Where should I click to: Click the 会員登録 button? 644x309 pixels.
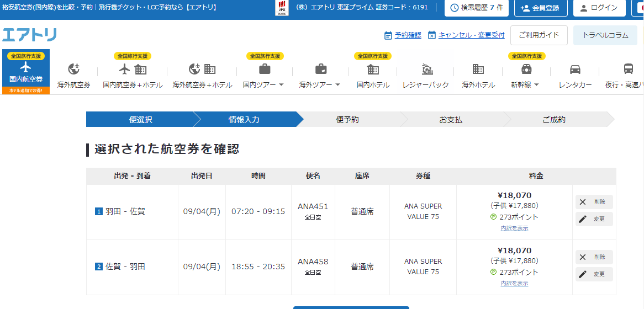point(541,8)
